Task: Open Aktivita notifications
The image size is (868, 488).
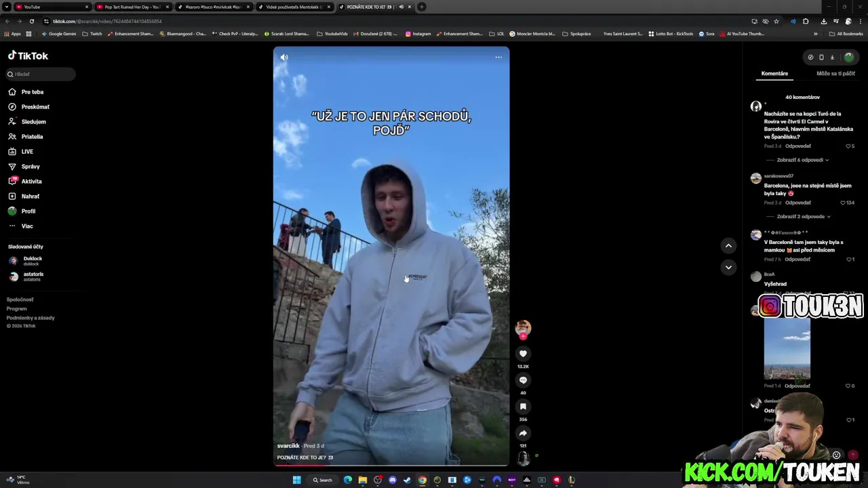Action: coord(25,182)
